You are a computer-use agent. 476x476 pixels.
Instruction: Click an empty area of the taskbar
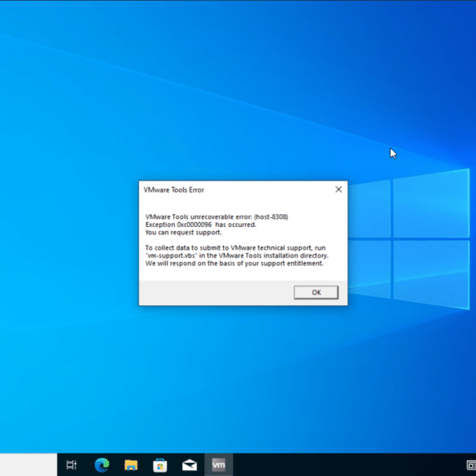coord(349,465)
